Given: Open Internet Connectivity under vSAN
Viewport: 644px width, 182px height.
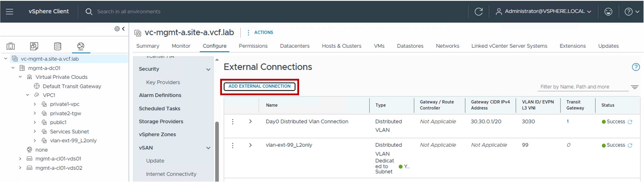Looking at the screenshot, I should pos(171,174).
